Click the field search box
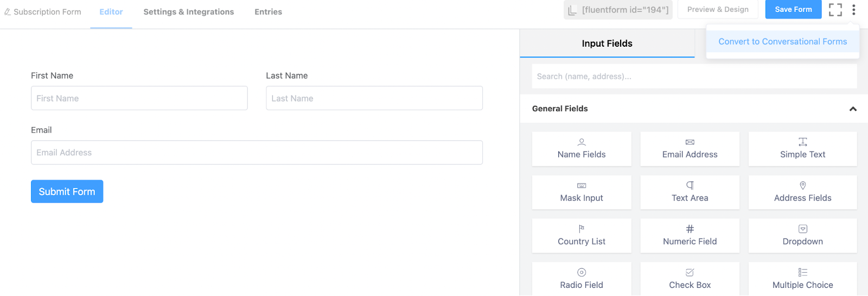 point(694,77)
